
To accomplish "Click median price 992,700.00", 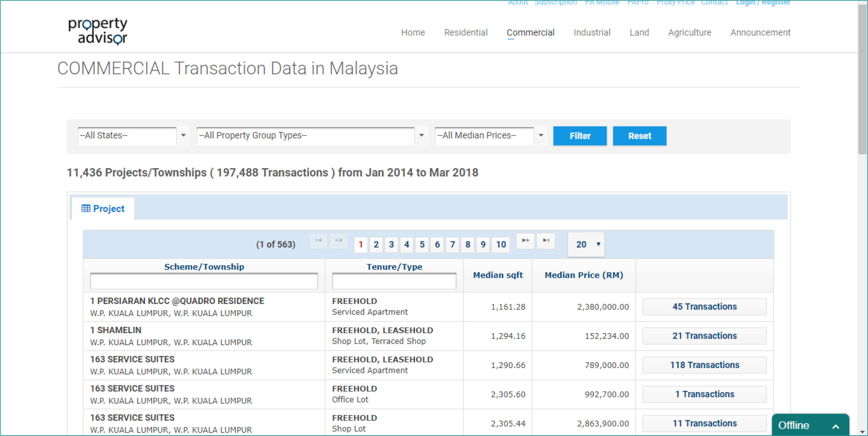I will [x=607, y=394].
